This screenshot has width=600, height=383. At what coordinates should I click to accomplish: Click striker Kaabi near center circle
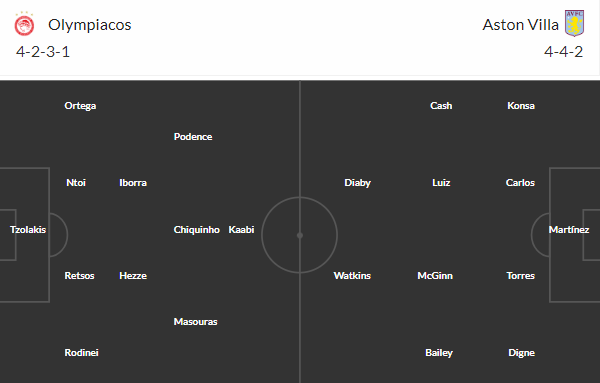[x=241, y=230]
